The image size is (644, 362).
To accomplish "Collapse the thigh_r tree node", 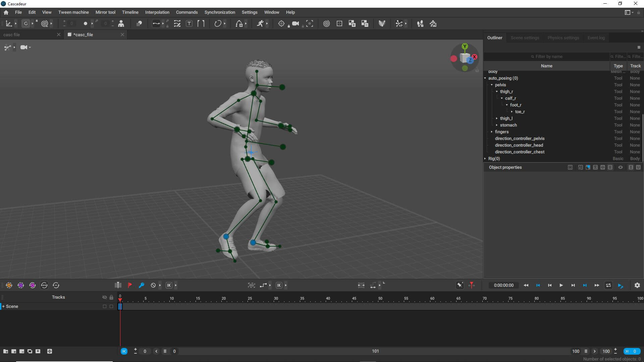I will point(497,92).
